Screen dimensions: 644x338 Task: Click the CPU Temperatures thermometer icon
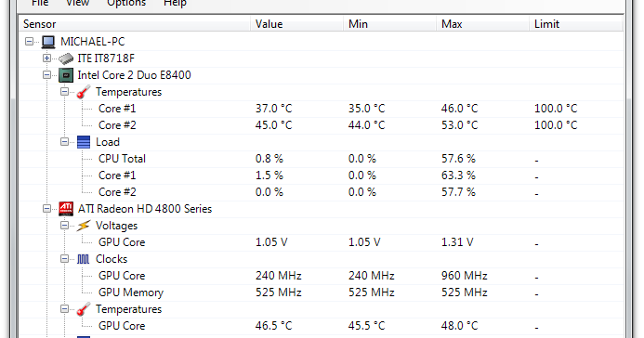point(84,92)
